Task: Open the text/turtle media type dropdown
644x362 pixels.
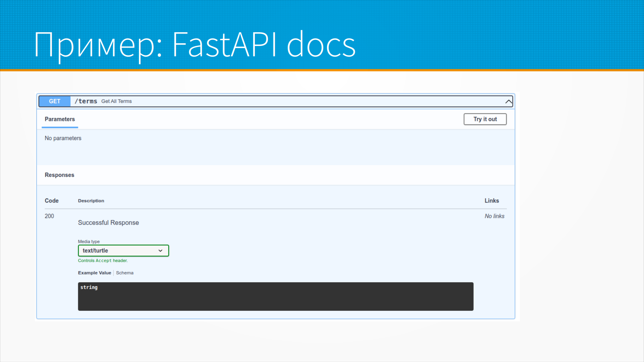Action: click(123, 251)
